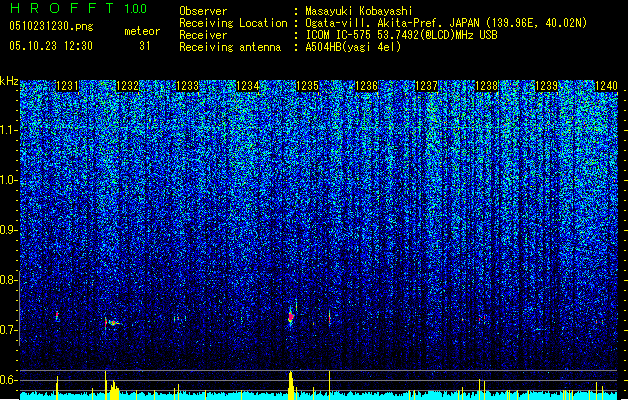Click the Receiving antenna label

point(230,47)
